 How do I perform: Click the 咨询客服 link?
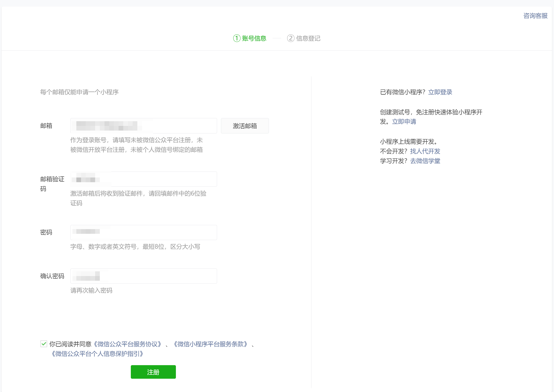[x=535, y=16]
